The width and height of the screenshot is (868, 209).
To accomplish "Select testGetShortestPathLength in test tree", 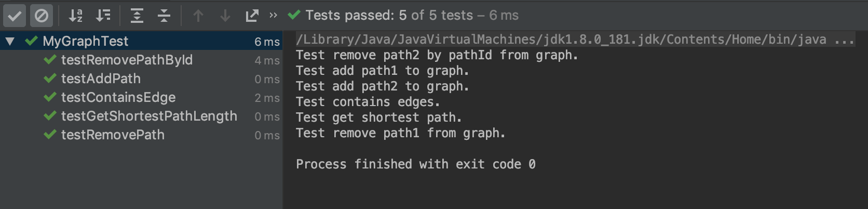I will 149,116.
